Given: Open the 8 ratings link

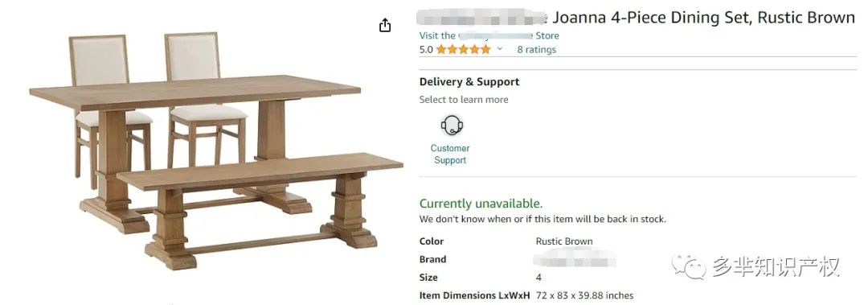Looking at the screenshot, I should click(x=536, y=49).
